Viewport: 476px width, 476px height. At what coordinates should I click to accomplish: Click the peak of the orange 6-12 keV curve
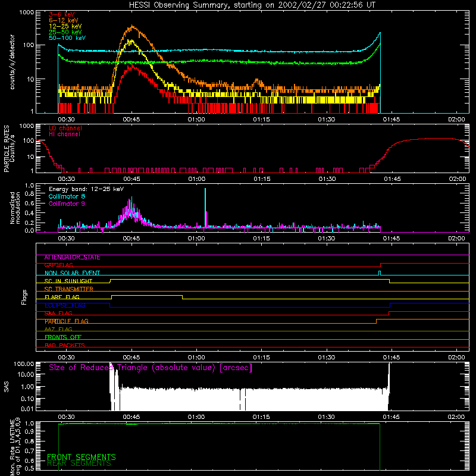click(132, 26)
